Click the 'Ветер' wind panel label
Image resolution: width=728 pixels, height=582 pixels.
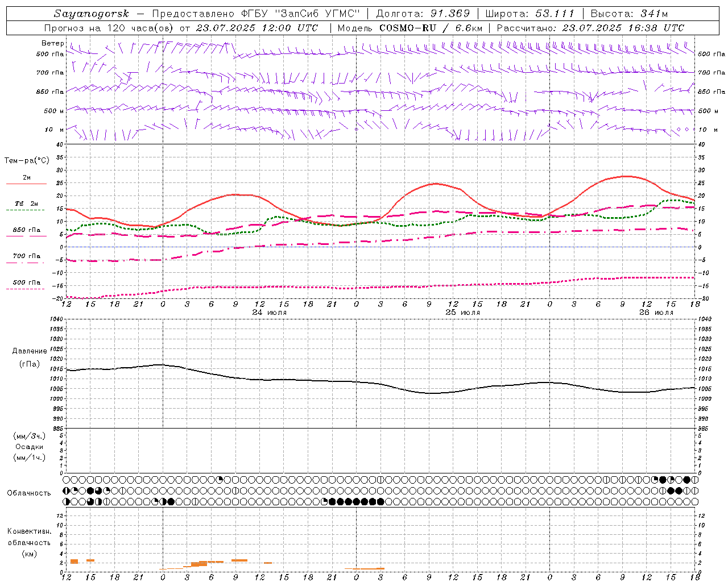[52, 43]
